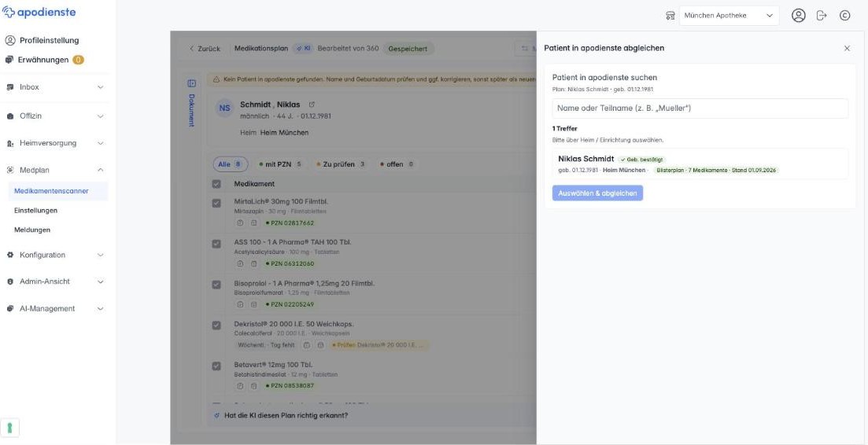This screenshot has width=868, height=445.
Task: Click the first small icon under ASS 100
Action: [x=240, y=263]
